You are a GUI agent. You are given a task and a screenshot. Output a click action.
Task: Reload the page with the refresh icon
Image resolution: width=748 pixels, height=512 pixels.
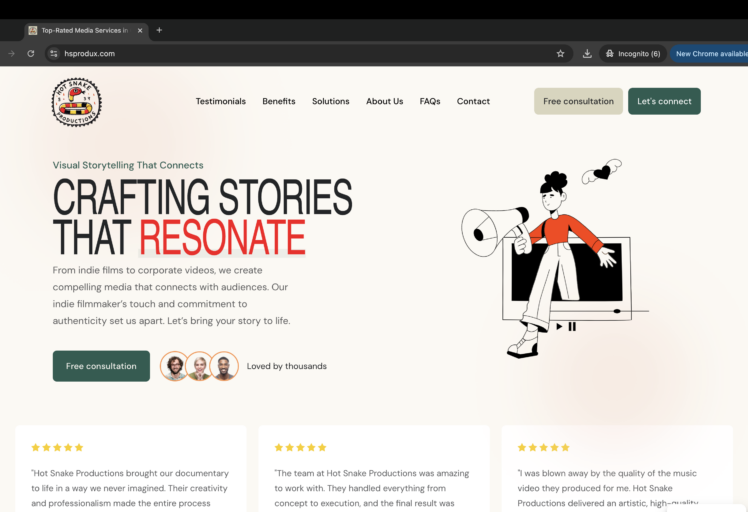[x=31, y=54]
